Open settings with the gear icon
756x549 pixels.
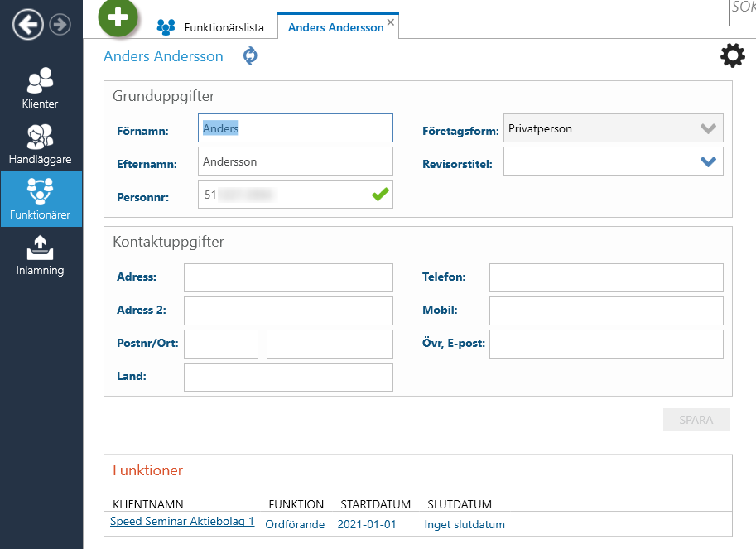click(x=732, y=55)
